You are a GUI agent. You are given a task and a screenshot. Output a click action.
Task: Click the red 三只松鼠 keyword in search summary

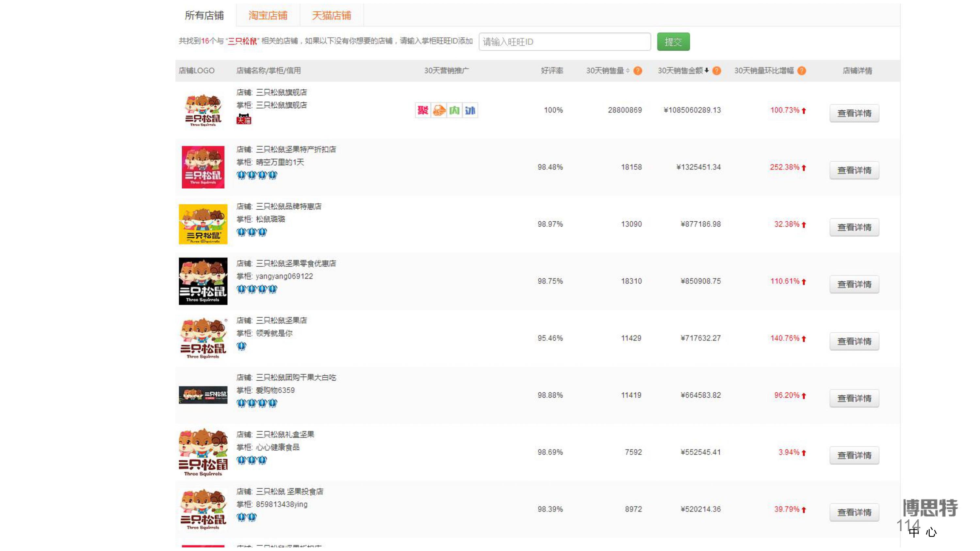coord(242,41)
